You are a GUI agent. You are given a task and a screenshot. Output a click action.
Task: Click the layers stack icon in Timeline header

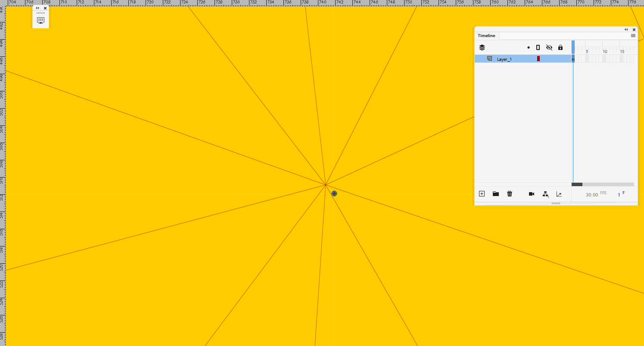click(x=482, y=47)
